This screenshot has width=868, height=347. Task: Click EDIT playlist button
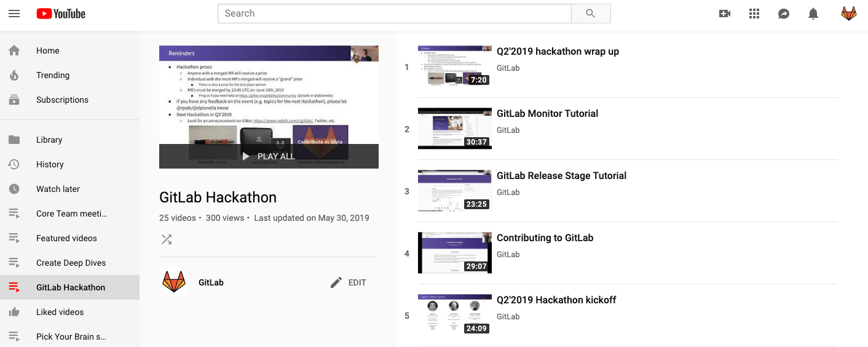[349, 282]
